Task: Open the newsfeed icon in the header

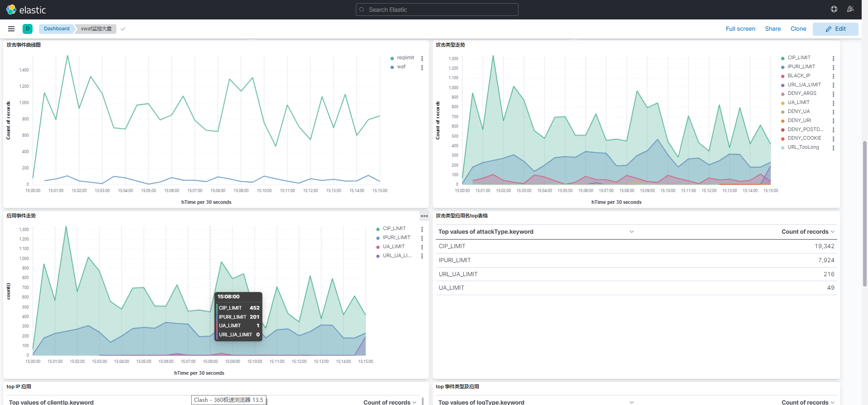Action: 850,9
